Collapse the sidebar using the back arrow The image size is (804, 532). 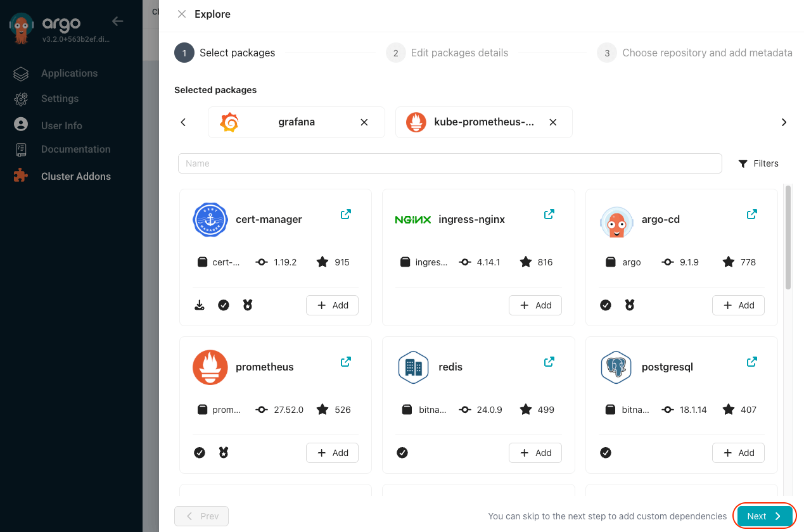[x=117, y=21]
